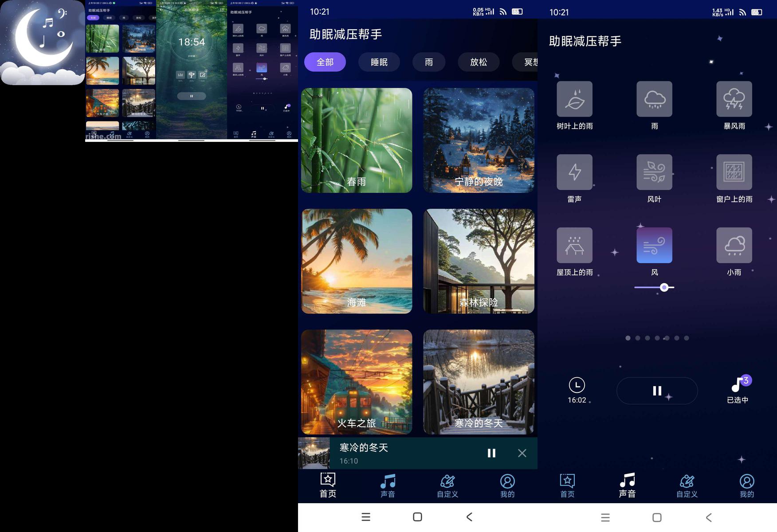
Task: Switch to the 放松 relax category tab
Action: tap(478, 62)
